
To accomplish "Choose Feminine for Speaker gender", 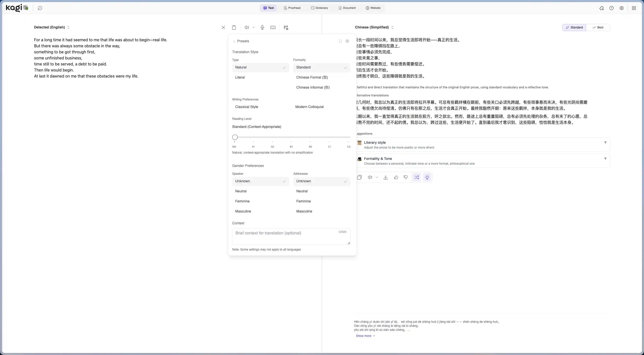I will click(242, 201).
